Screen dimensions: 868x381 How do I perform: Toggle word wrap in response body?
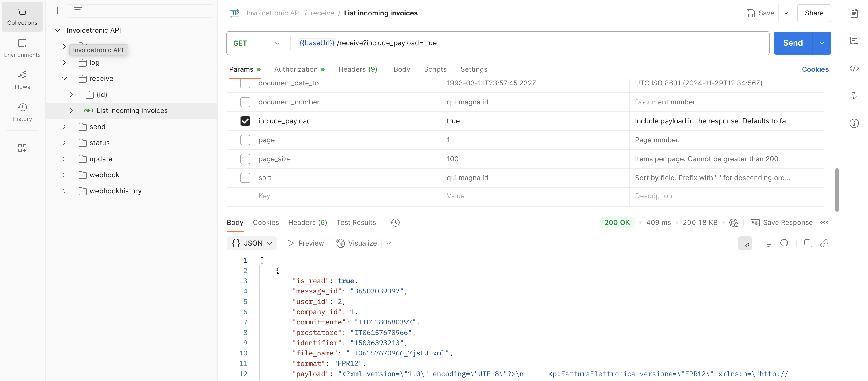[x=745, y=243]
